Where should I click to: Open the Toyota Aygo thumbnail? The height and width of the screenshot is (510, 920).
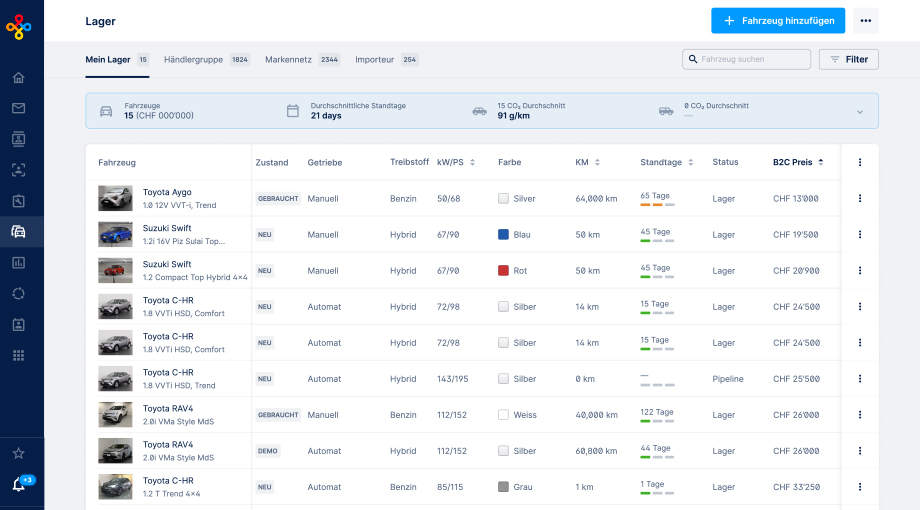(115, 198)
